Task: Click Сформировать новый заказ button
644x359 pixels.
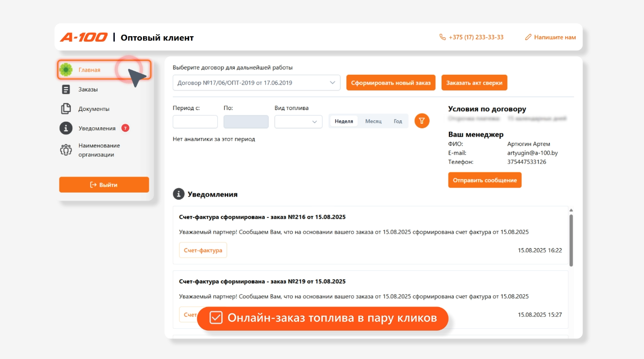Action: (391, 83)
